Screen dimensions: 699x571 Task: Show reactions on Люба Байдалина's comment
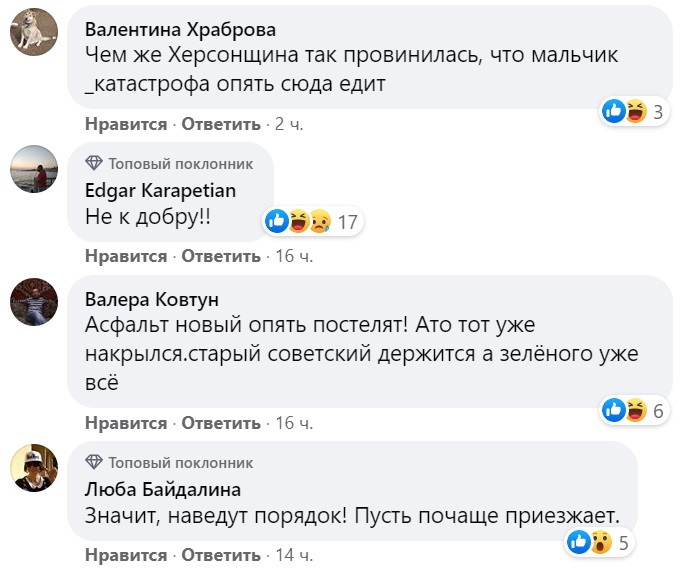[590, 543]
